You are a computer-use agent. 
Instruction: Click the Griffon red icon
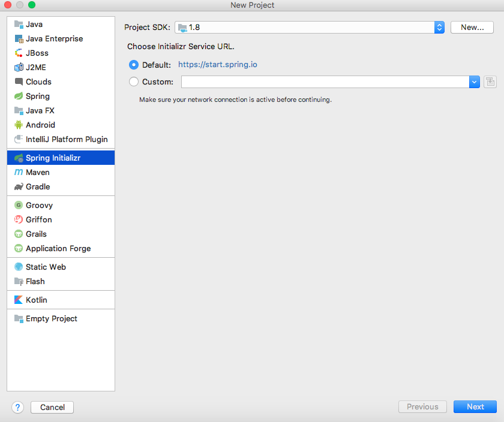19,219
